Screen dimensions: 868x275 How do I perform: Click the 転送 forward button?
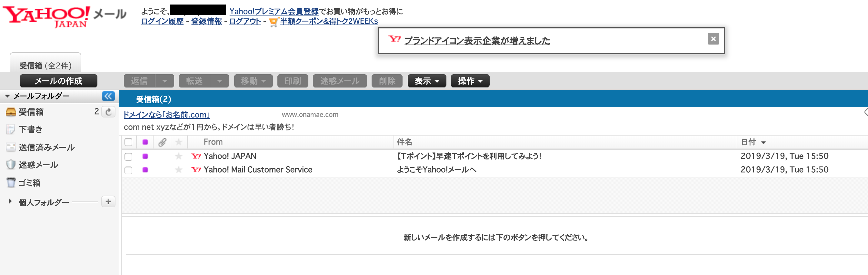click(195, 81)
